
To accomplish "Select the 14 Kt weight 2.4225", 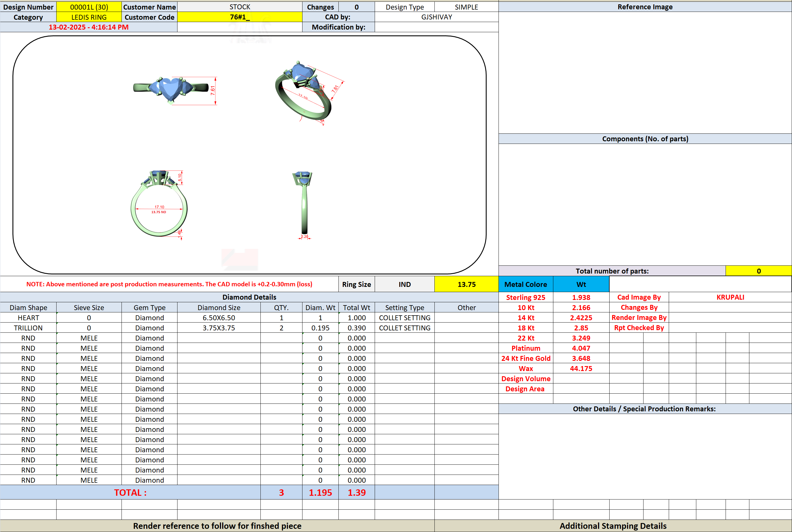I will click(581, 318).
